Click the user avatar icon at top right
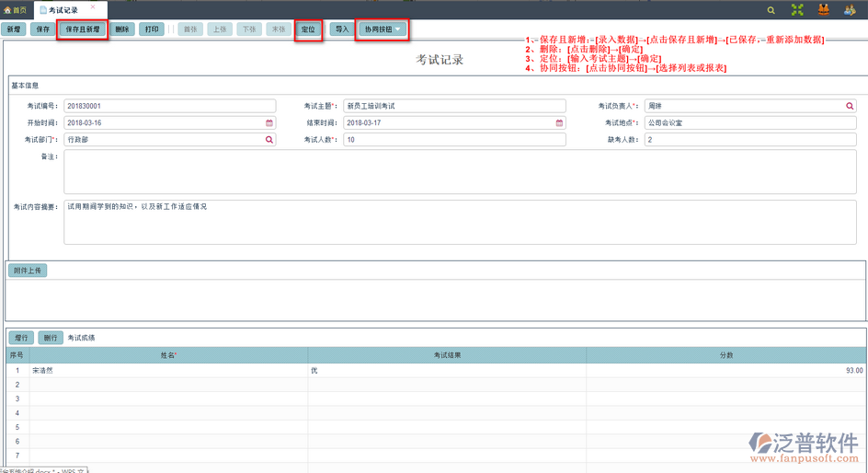The height and width of the screenshot is (473, 868). click(850, 10)
